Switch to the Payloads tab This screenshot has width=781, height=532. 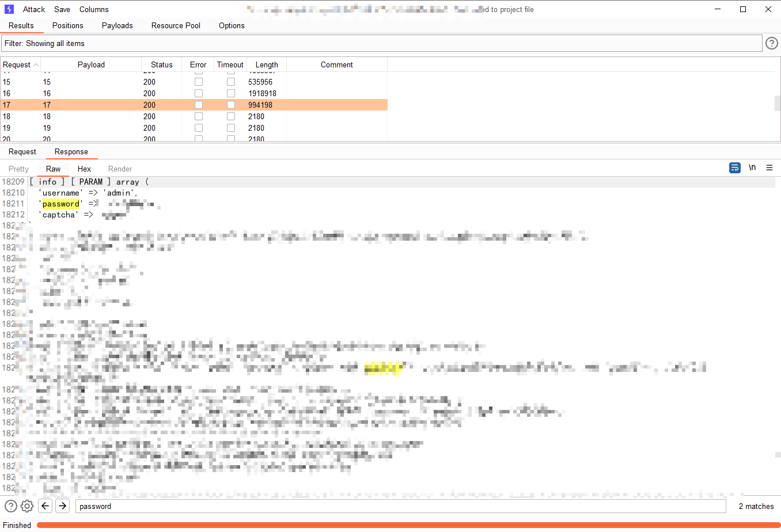pyautogui.click(x=117, y=25)
